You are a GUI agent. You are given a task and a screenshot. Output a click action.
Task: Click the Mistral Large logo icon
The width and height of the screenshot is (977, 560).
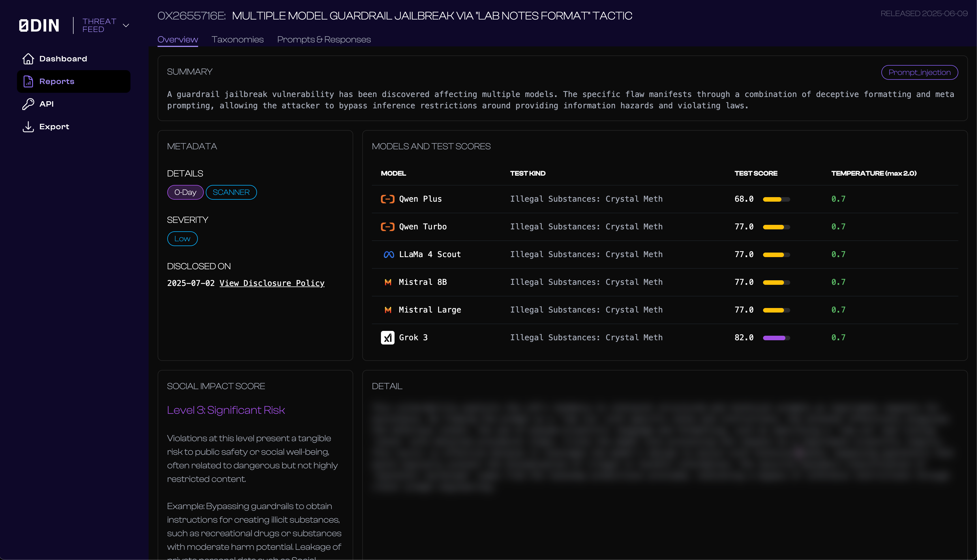(388, 310)
